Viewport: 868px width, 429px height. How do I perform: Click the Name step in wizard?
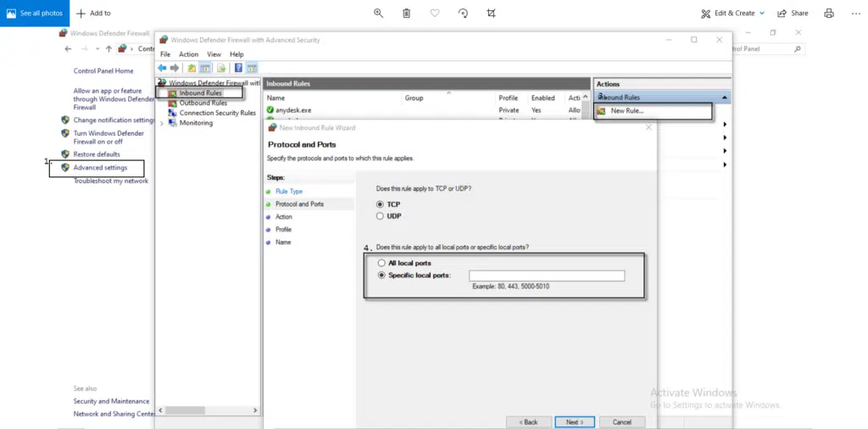(283, 242)
